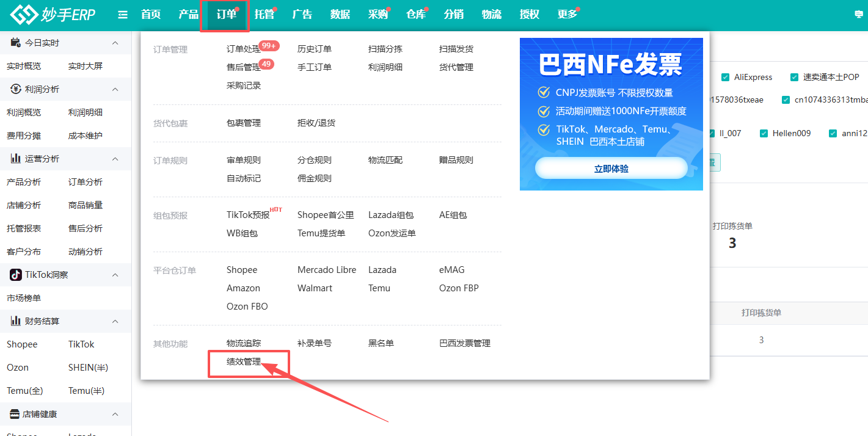Screen dimensions: 868x436
Task: Uncheck the ll_007 checkbox
Action: pyautogui.click(x=712, y=133)
